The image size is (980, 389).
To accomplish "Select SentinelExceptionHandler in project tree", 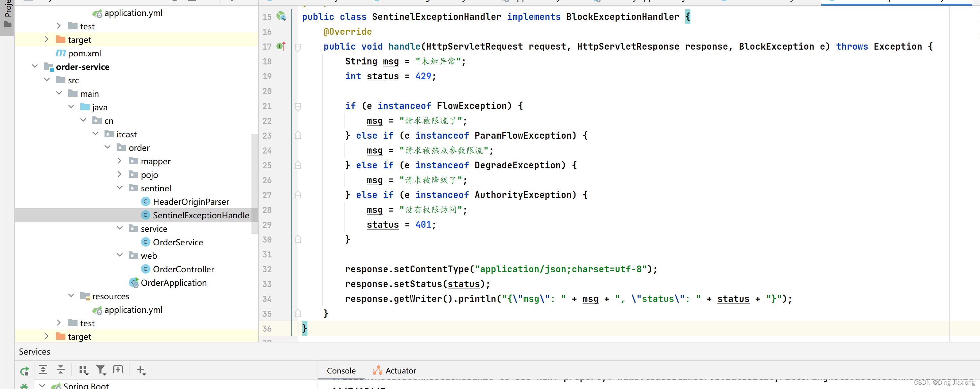I will (201, 215).
